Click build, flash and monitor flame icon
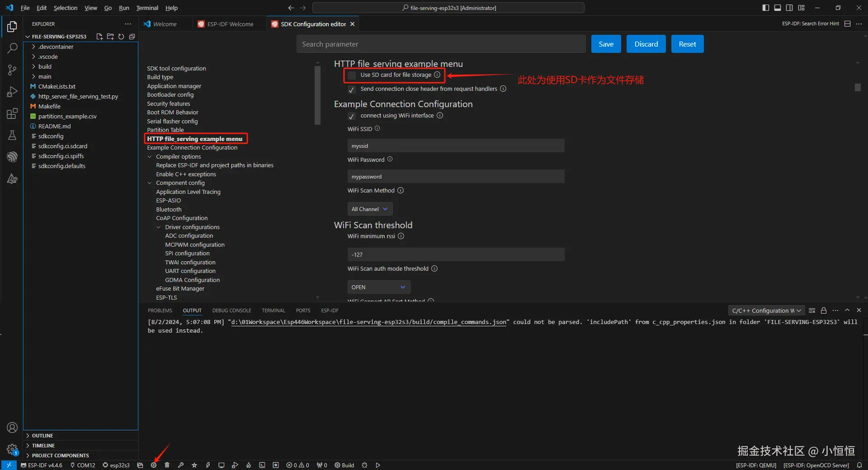The image size is (868, 470). [249, 465]
